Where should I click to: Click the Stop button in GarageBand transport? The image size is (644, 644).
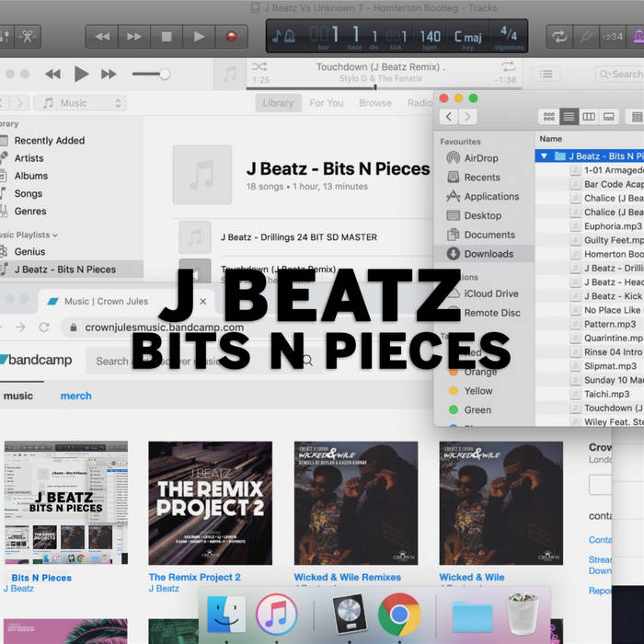tap(167, 37)
